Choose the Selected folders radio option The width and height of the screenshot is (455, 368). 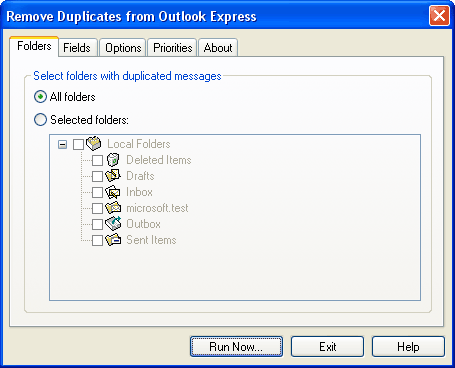(40, 120)
